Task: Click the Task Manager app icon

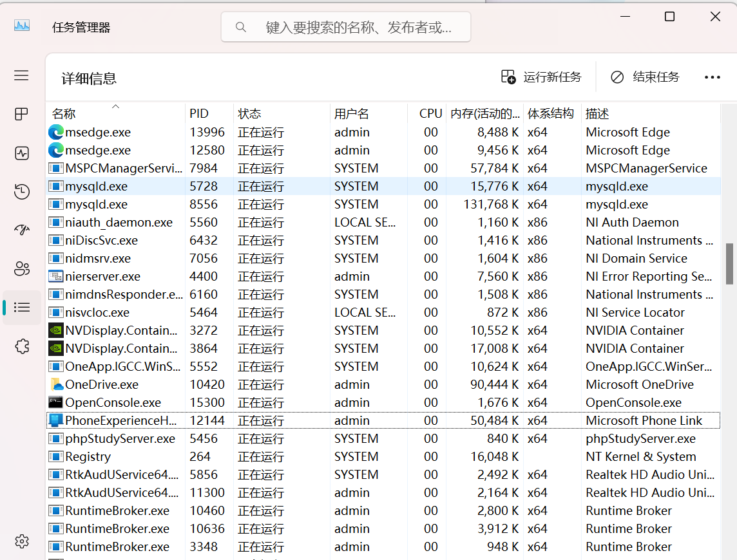Action: tap(22, 26)
